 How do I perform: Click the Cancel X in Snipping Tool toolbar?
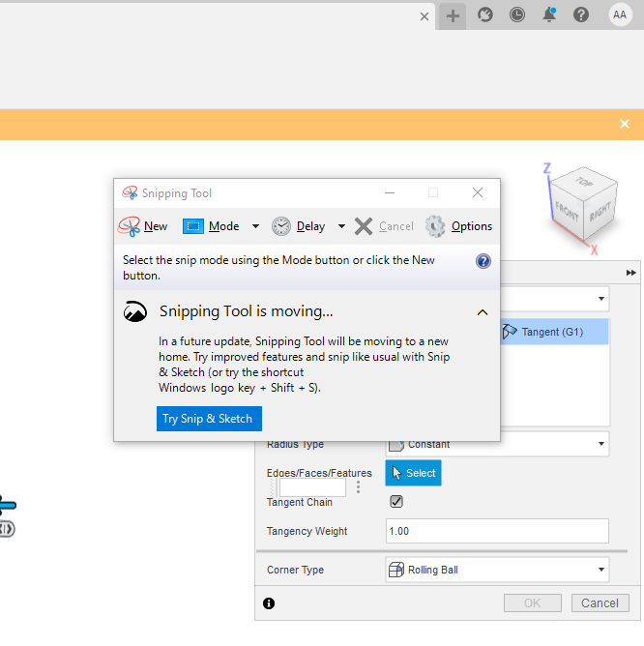(x=384, y=226)
